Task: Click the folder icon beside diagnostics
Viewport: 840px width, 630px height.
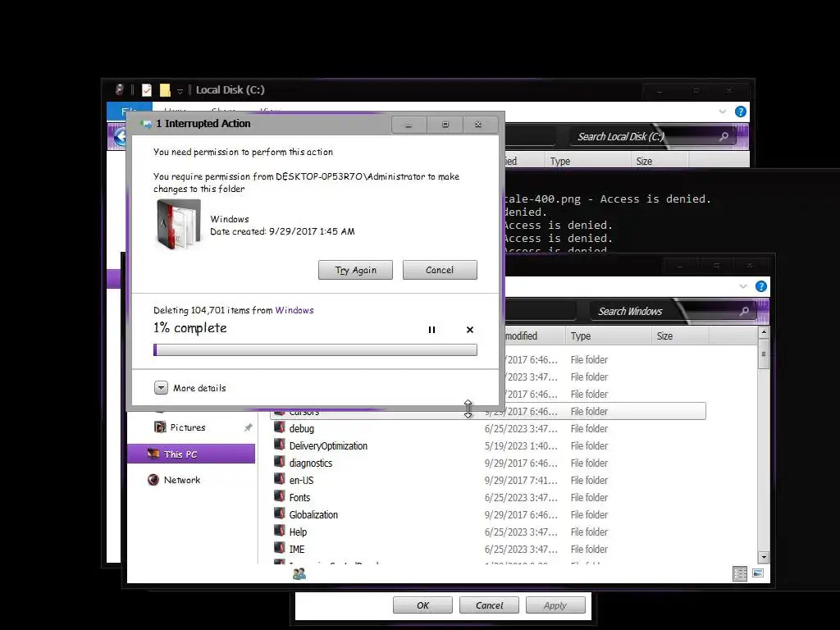Action: click(279, 461)
